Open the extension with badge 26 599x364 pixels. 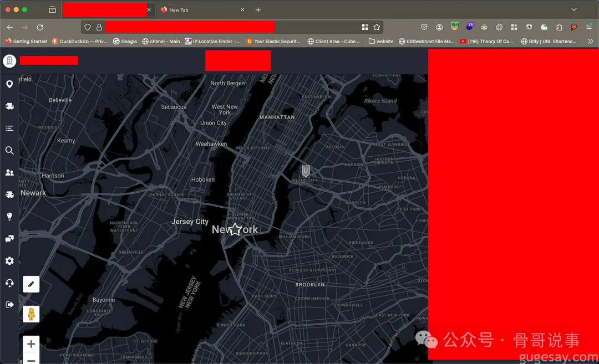pos(470,26)
